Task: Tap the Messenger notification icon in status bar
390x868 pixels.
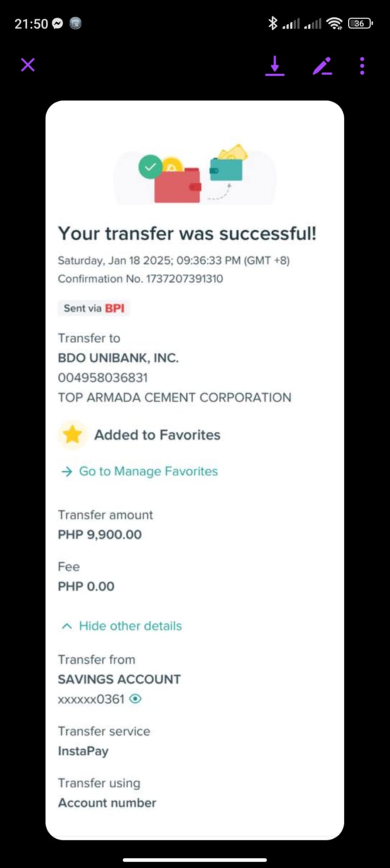Action: tap(58, 23)
